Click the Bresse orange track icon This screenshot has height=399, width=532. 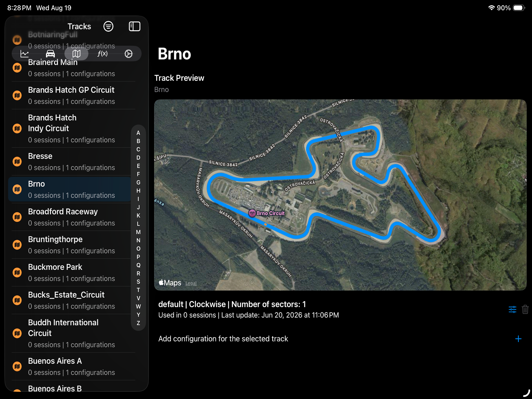click(17, 162)
